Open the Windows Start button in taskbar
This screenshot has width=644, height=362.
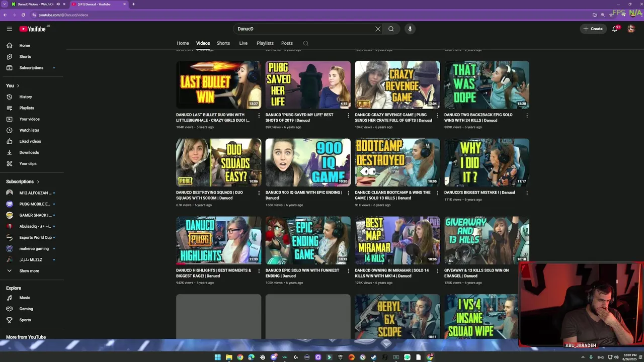click(x=217, y=357)
